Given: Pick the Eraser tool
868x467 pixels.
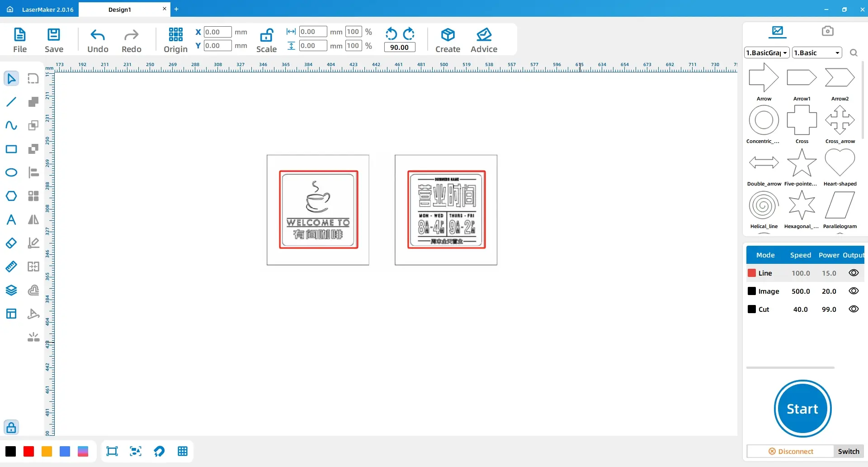Looking at the screenshot, I should tap(11, 243).
